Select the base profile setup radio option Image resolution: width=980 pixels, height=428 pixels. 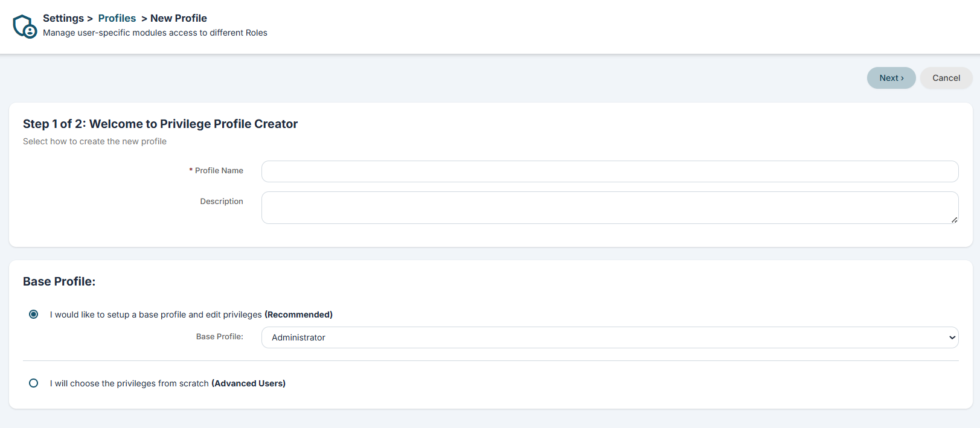(x=34, y=315)
